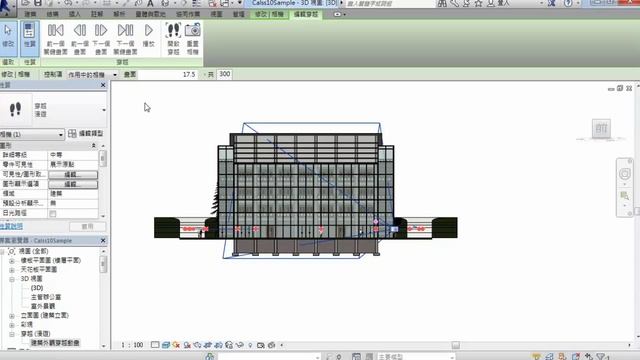
Task: Save project via quick access toolbar
Action: pyautogui.click(x=38, y=3)
